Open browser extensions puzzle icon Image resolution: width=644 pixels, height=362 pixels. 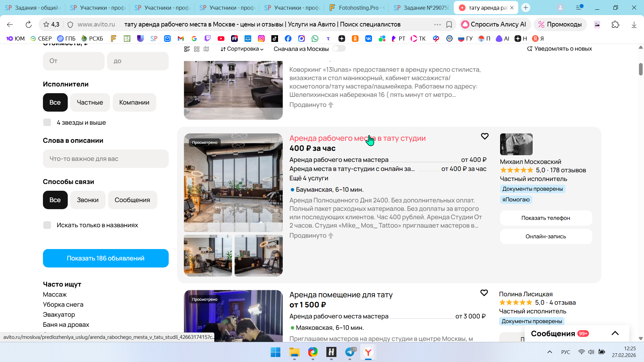click(x=615, y=24)
